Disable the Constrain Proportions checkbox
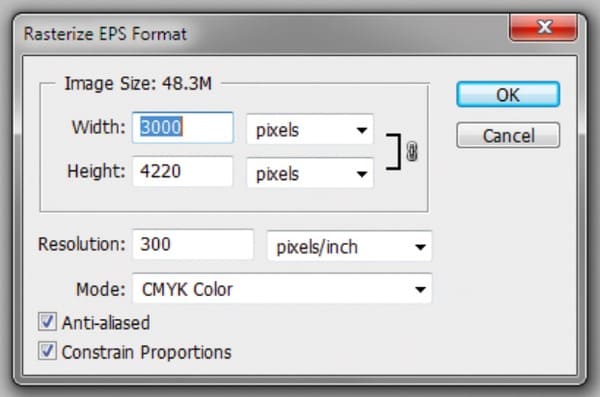 47,351
